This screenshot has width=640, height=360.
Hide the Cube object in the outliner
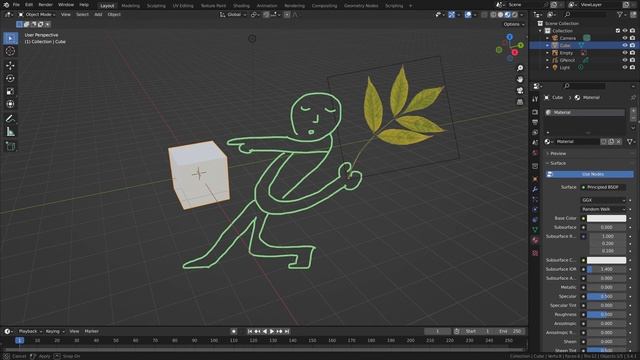tap(624, 45)
